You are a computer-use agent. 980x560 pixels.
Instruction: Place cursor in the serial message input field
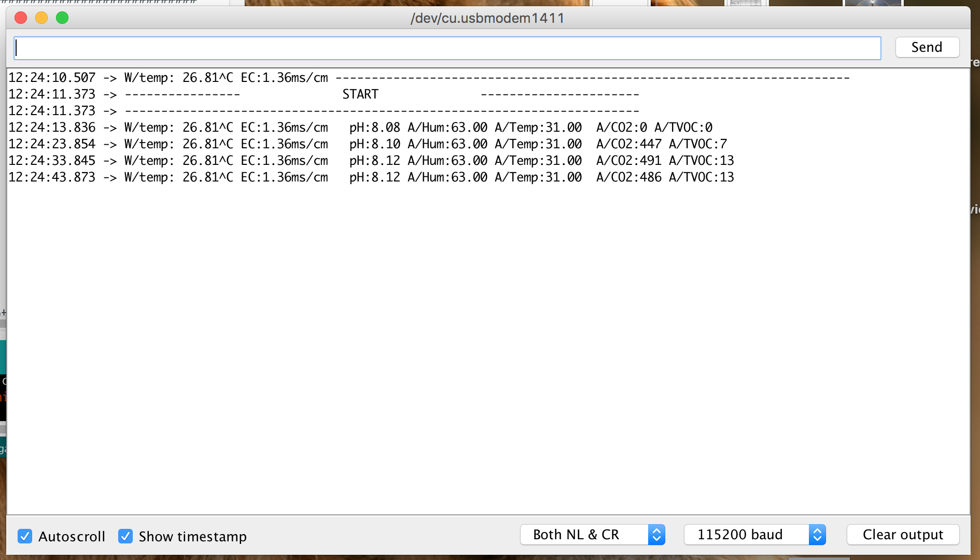(x=446, y=47)
